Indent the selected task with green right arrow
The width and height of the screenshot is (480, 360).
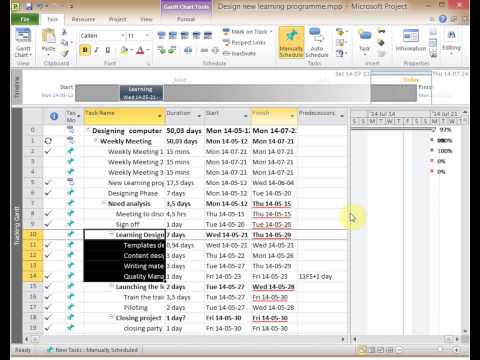pos(172,50)
